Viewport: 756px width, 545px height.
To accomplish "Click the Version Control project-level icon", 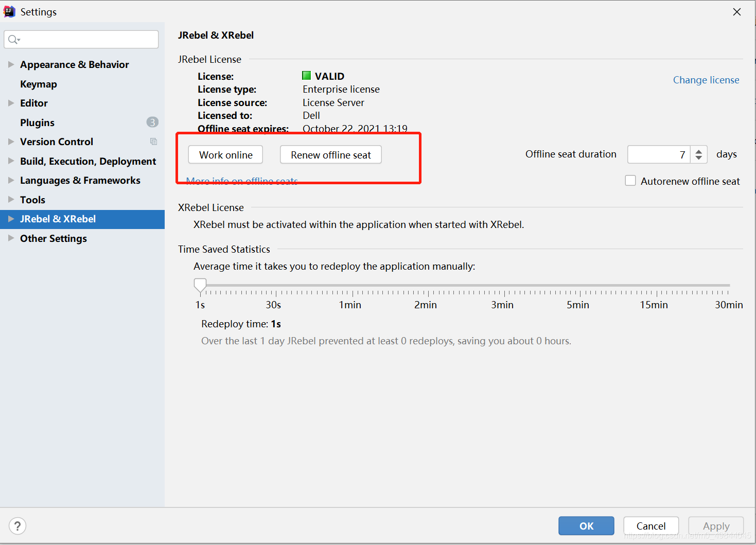I will [153, 142].
